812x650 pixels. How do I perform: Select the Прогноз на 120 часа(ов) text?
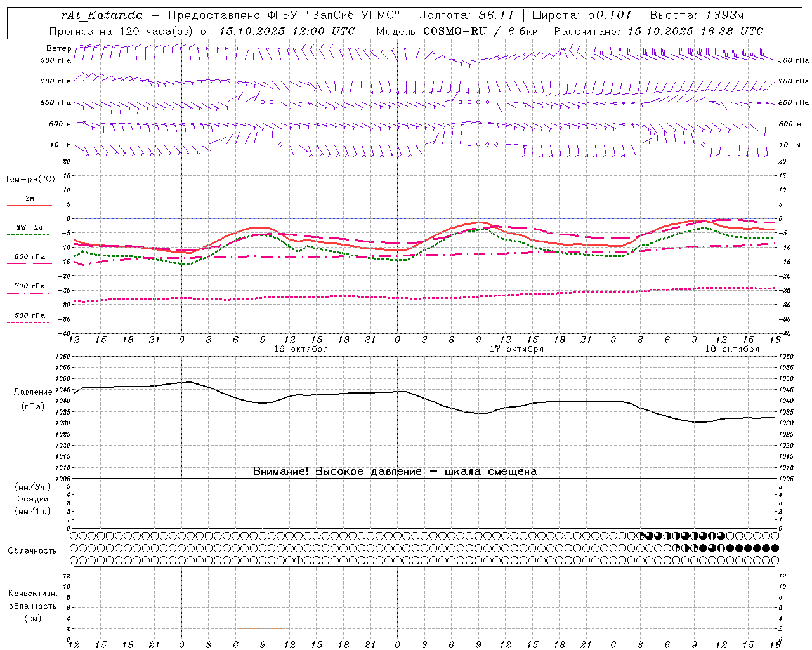(x=122, y=31)
